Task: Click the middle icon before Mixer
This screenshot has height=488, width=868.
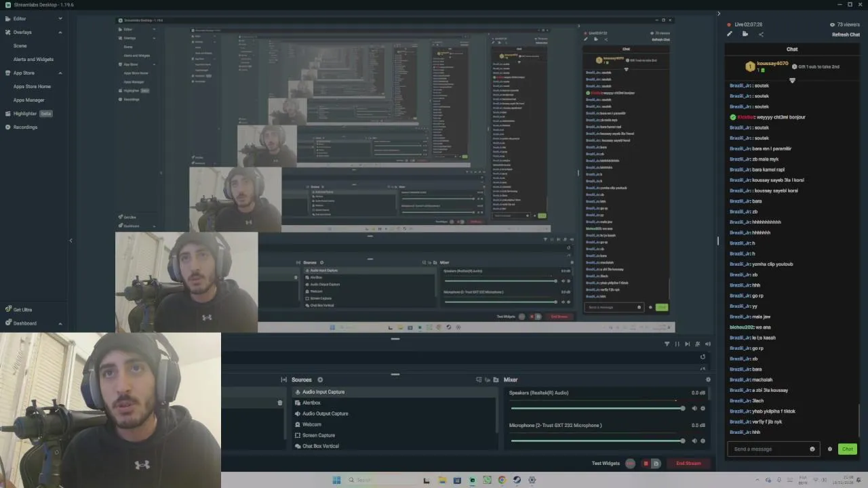Action: [x=488, y=380]
